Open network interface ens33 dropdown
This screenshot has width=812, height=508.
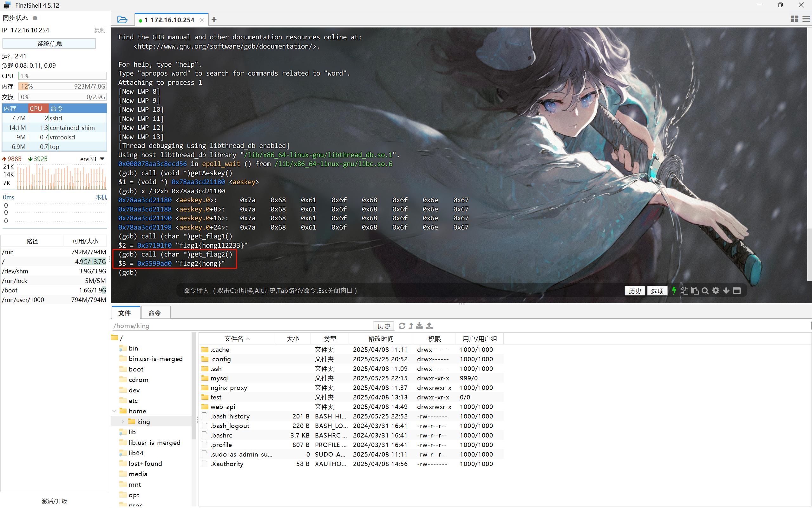click(102, 158)
